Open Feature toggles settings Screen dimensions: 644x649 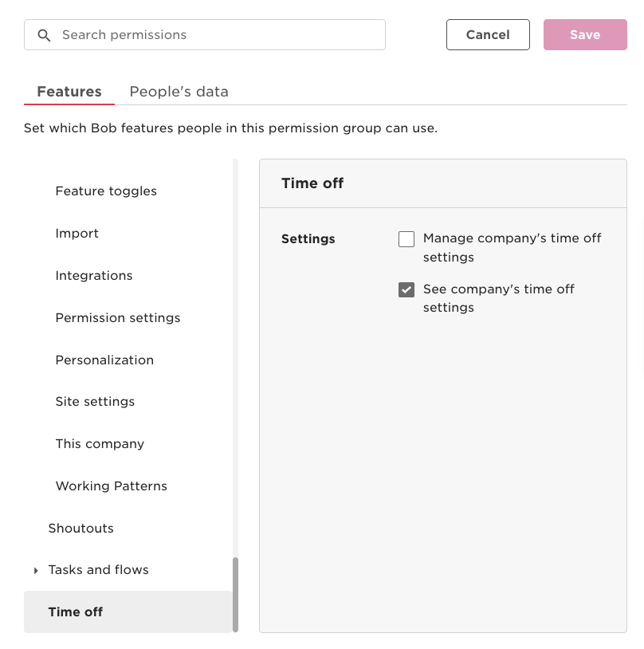[x=106, y=191]
